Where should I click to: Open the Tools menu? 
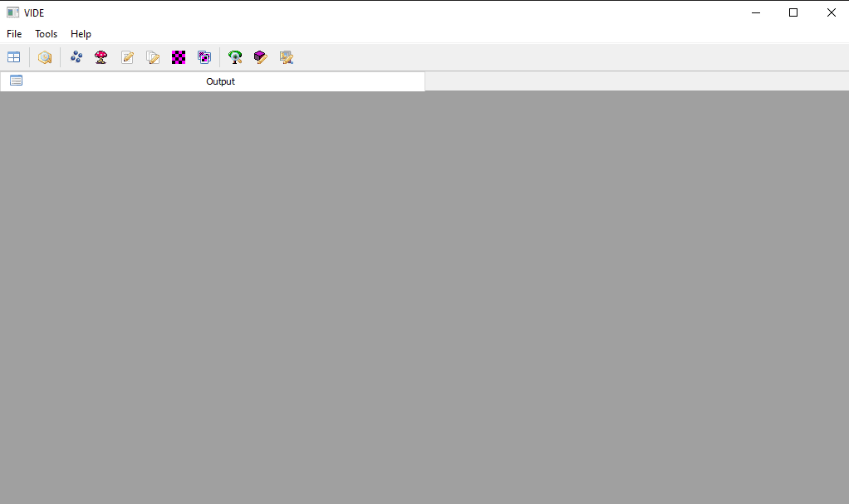coord(46,33)
